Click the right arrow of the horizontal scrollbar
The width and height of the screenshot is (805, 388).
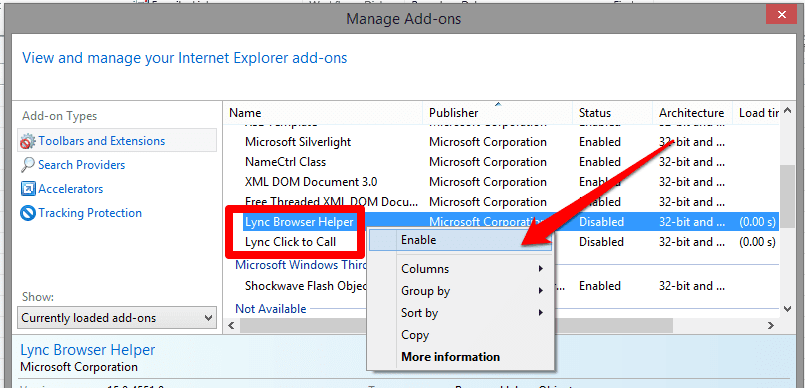tap(771, 325)
